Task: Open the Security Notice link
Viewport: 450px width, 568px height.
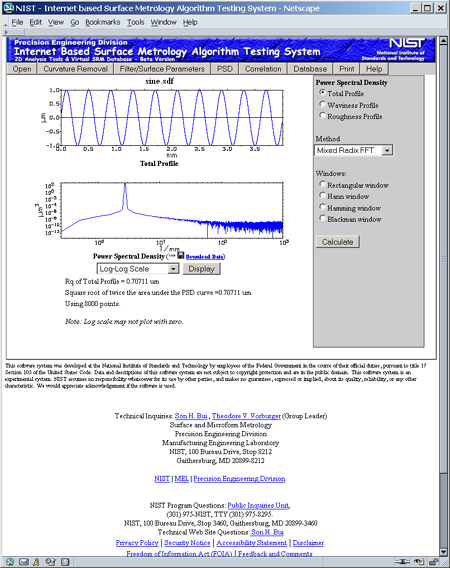Action: (187, 543)
